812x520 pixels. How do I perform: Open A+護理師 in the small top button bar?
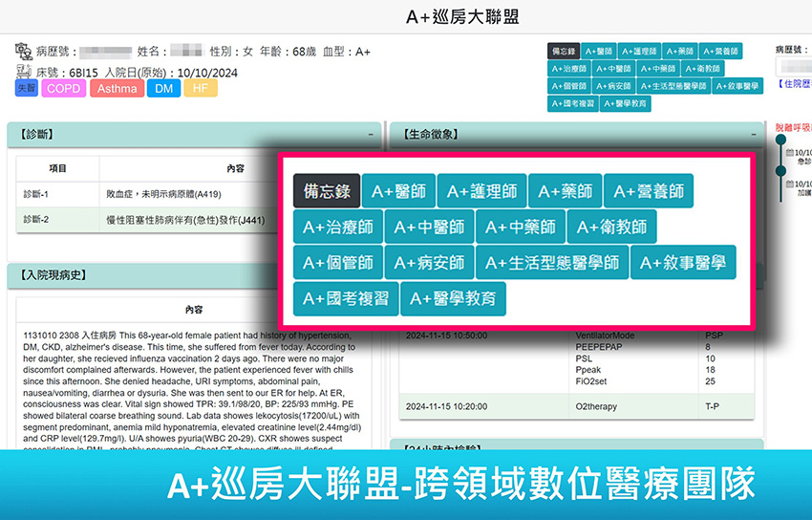point(639,52)
